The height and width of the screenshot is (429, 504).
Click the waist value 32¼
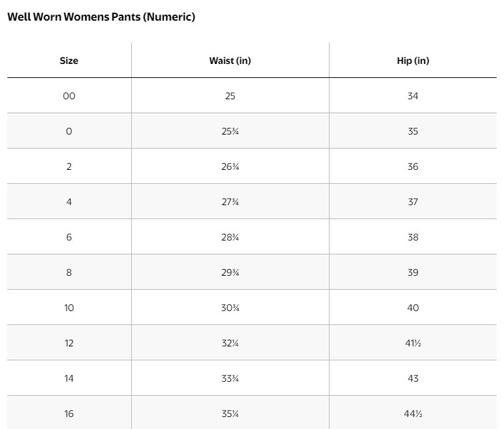[x=230, y=343]
